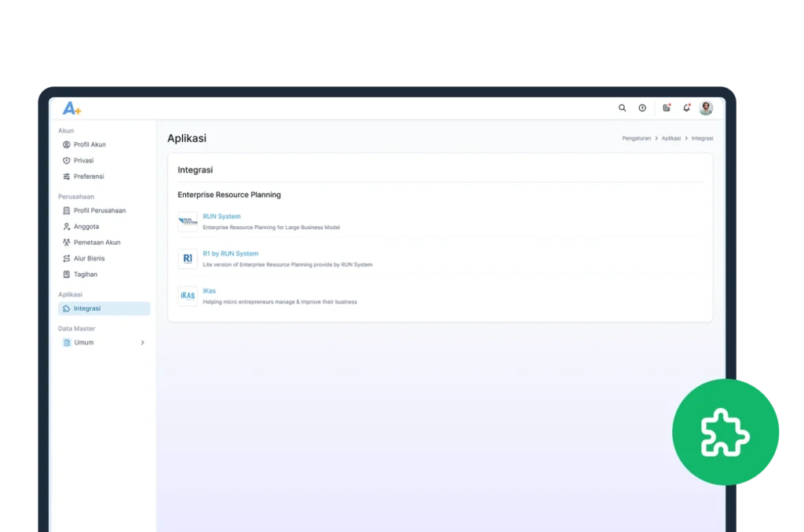The height and width of the screenshot is (532, 804).
Task: Open the iKas integration link
Action: click(209, 290)
